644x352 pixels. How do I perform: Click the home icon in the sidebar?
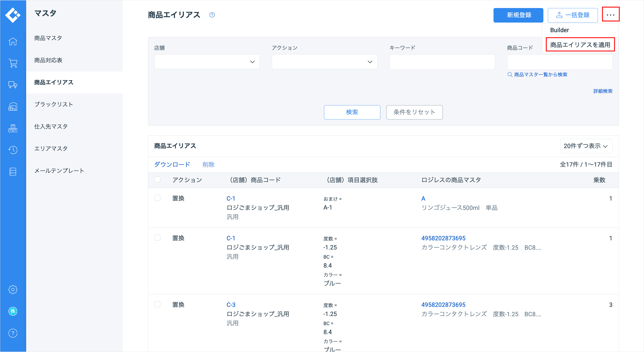(x=13, y=41)
